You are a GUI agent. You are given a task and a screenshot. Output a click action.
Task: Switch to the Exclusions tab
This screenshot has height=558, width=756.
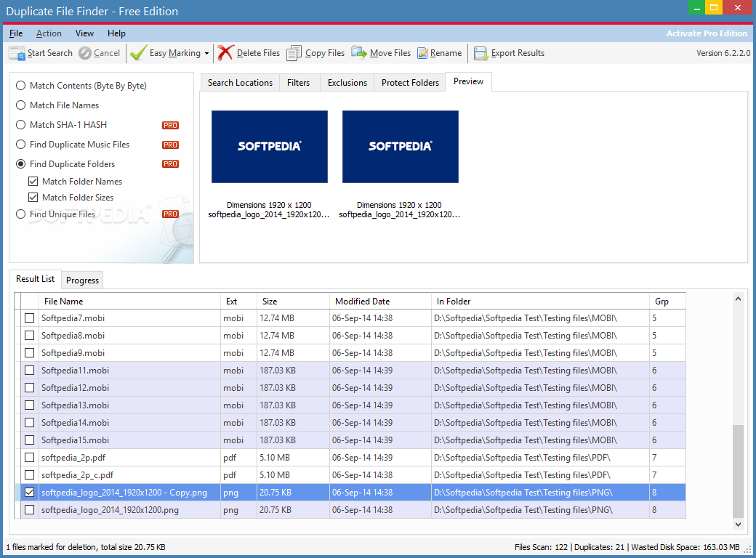click(x=347, y=83)
